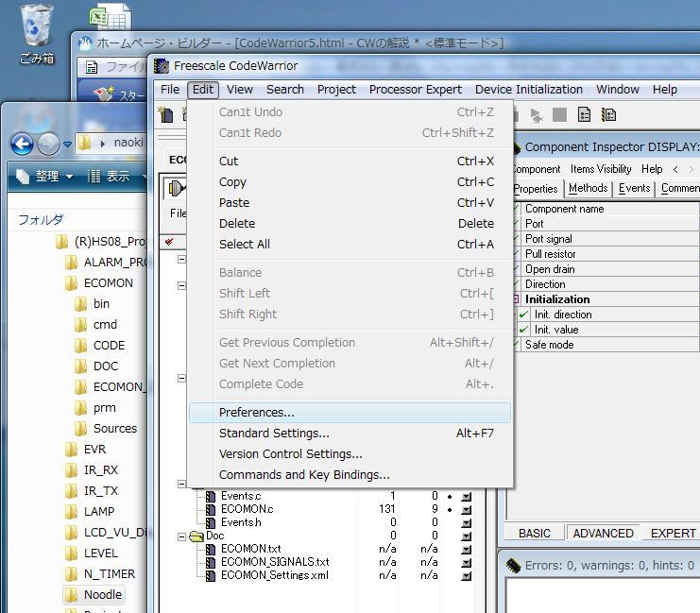Select the Safe mode property row
This screenshot has width=700, height=613.
pos(606,345)
